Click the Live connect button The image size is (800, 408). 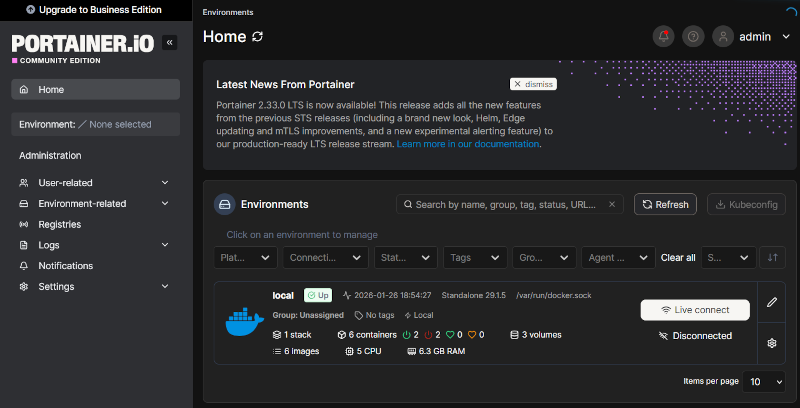click(x=695, y=310)
